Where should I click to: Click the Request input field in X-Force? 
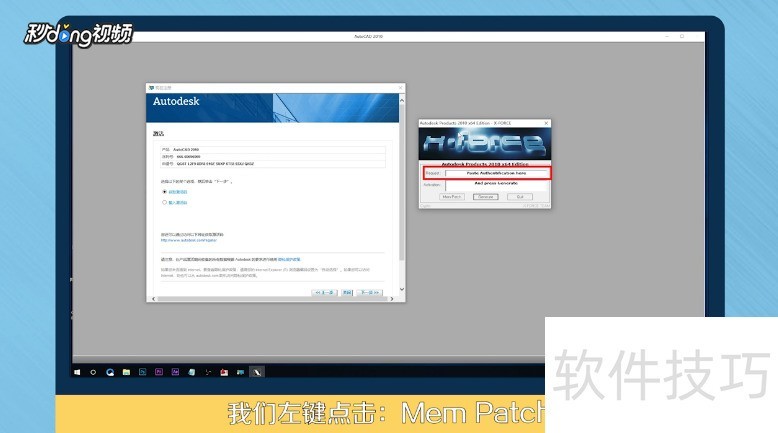[496, 173]
